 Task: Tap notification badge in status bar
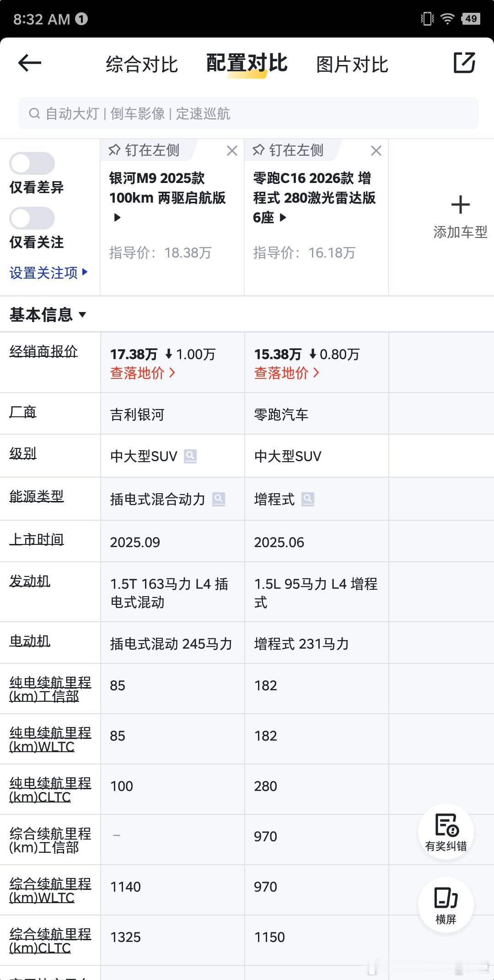point(81,19)
